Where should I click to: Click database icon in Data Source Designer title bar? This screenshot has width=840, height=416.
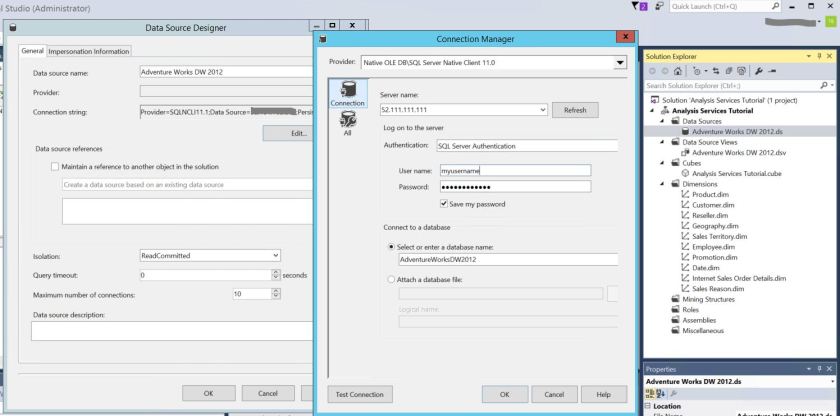pos(13,28)
